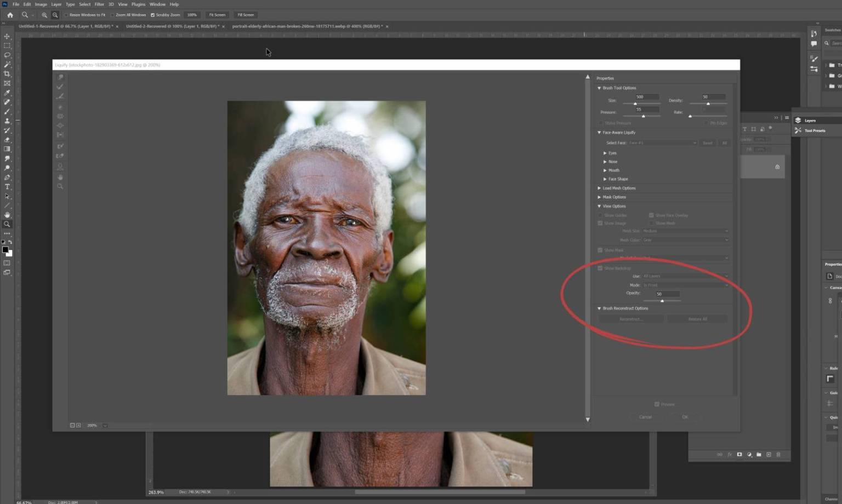Click the Zoom In magnifier icon
This screenshot has width=842, height=504.
[x=44, y=15]
